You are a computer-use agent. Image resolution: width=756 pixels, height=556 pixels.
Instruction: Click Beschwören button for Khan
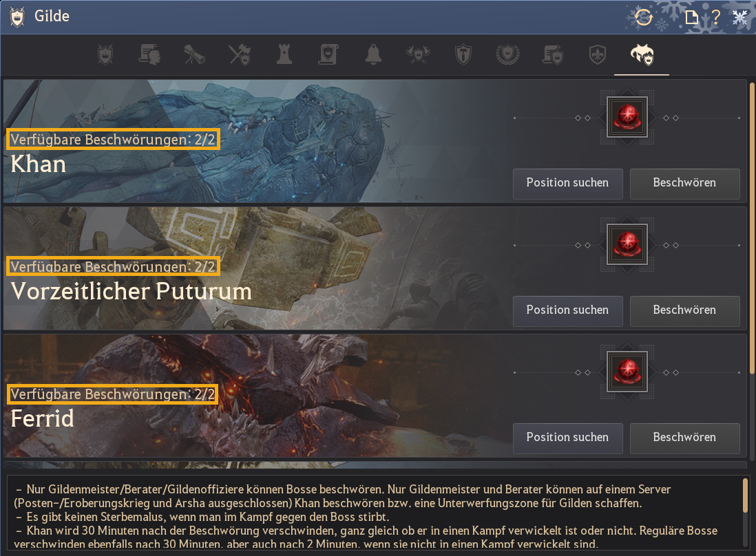(x=684, y=183)
